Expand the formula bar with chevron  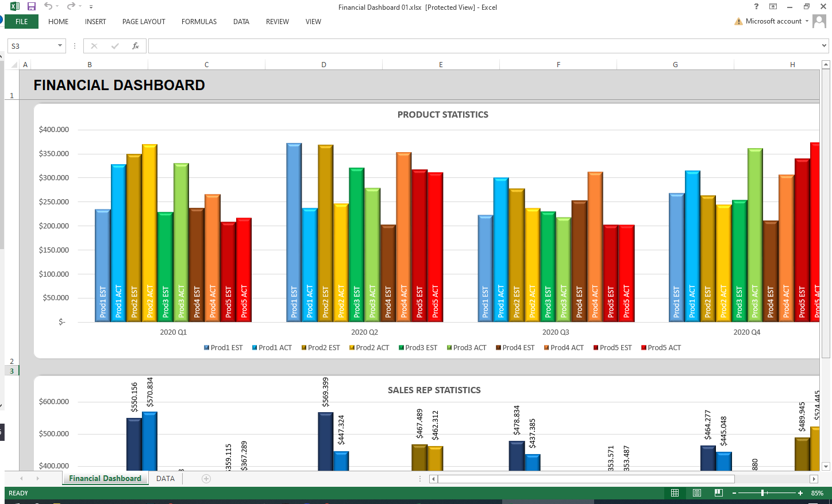pos(824,46)
